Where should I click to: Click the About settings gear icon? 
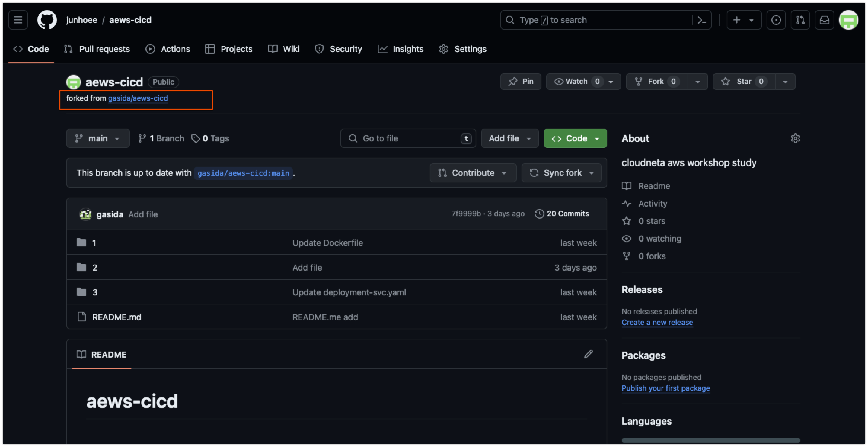click(795, 138)
